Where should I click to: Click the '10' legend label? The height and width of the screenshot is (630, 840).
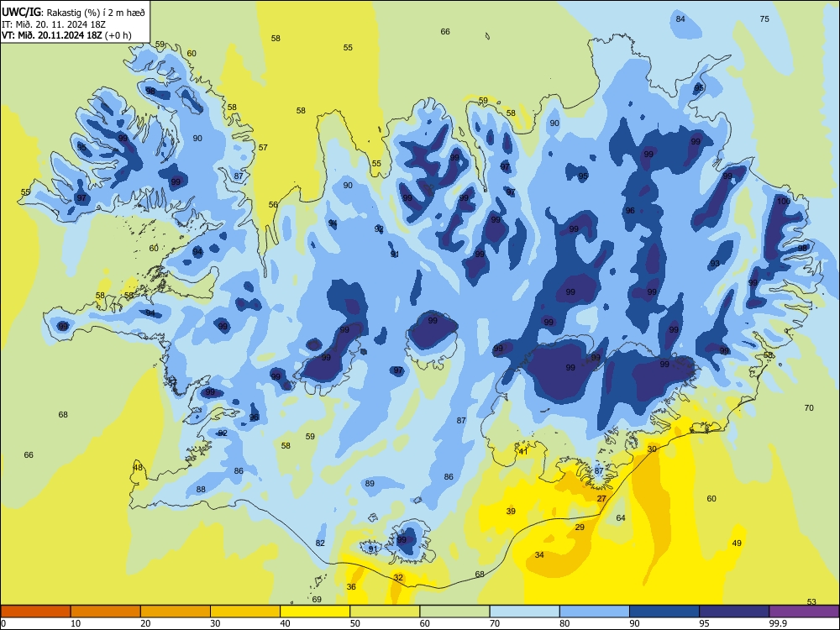pos(76,623)
